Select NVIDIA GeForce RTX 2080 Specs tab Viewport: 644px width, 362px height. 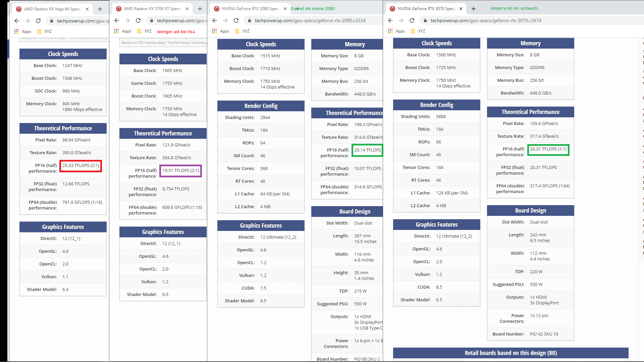[x=250, y=9]
